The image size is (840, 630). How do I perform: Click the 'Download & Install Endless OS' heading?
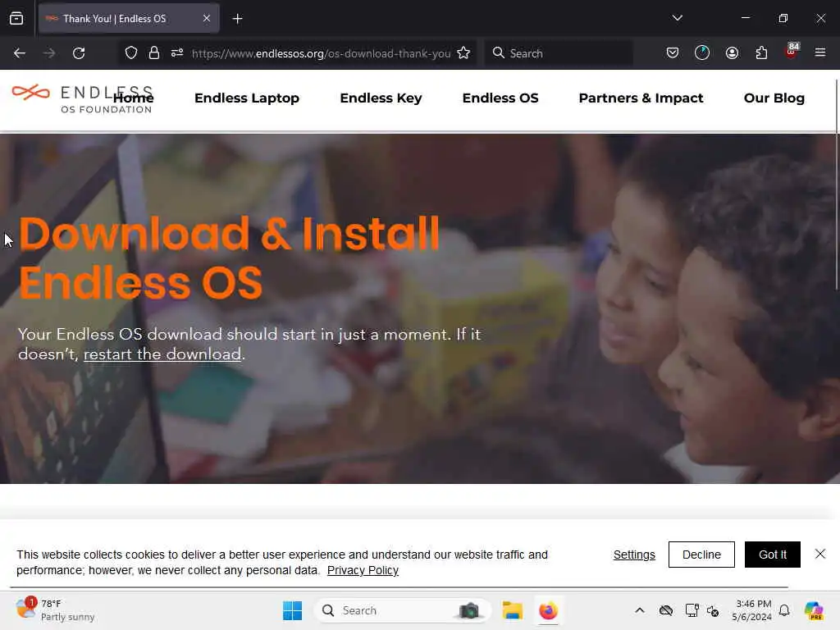click(x=230, y=258)
